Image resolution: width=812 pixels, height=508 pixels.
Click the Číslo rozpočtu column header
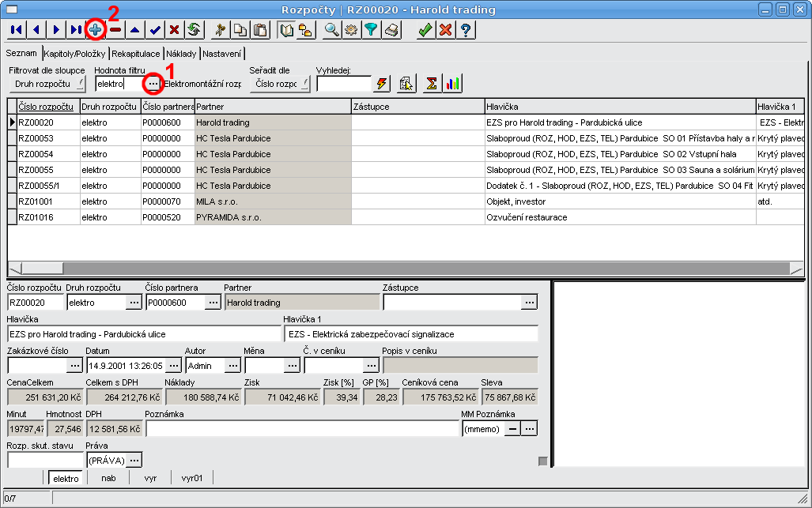coord(46,106)
